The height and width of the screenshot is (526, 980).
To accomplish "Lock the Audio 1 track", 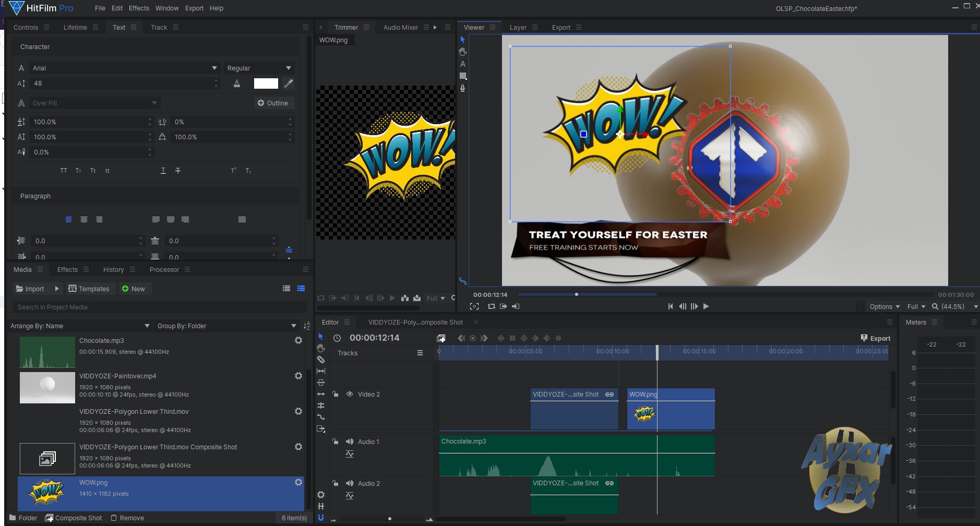I will pos(336,441).
